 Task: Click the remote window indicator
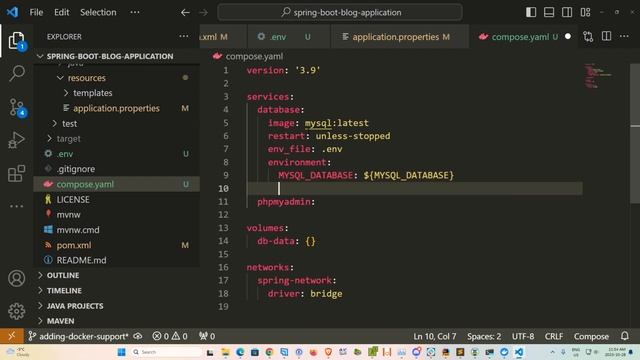pos(11,336)
